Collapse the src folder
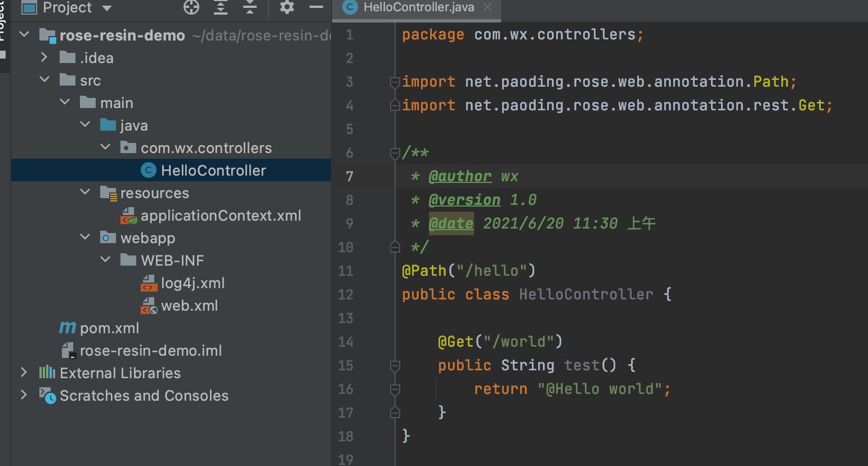Viewport: 868px width, 466px height. [44, 80]
